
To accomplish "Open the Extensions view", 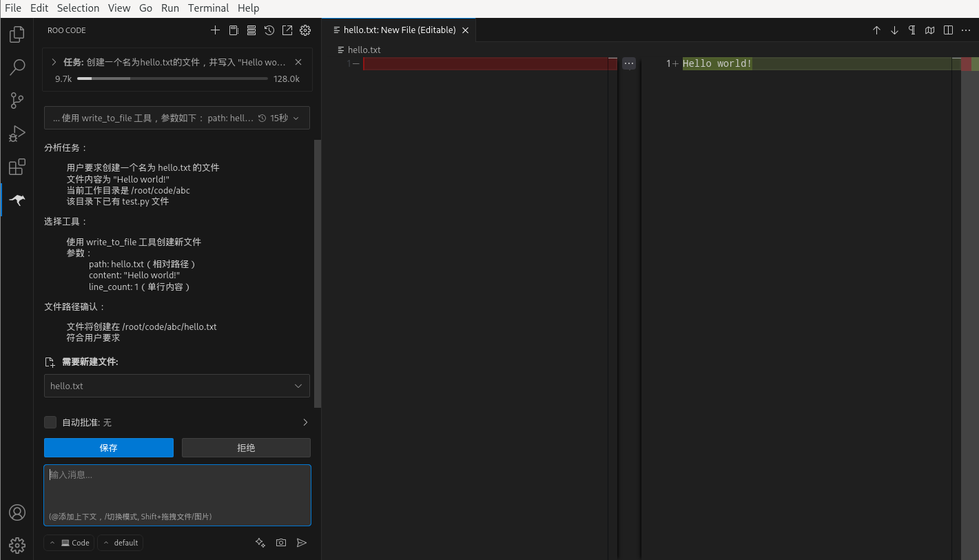I will [x=17, y=167].
